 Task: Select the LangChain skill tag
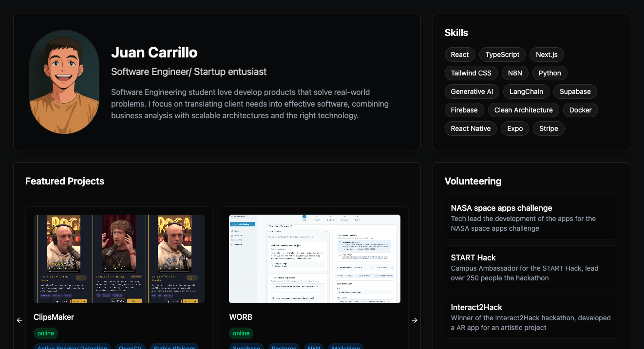(x=526, y=92)
